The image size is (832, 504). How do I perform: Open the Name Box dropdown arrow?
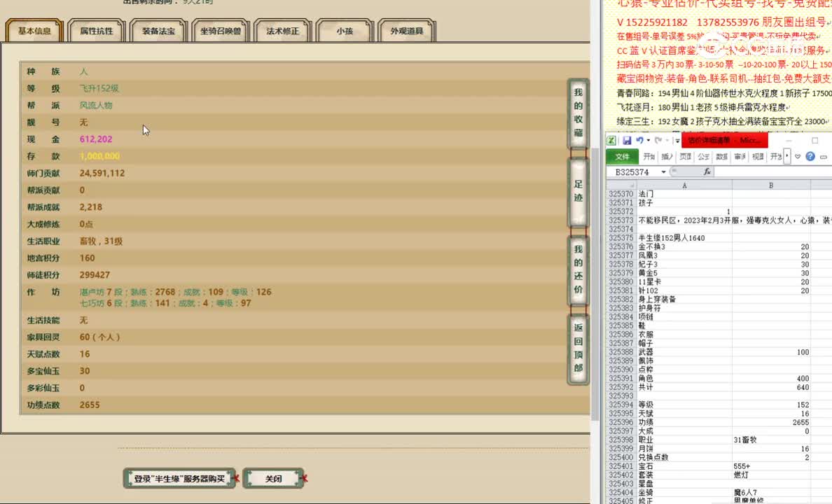click(664, 171)
